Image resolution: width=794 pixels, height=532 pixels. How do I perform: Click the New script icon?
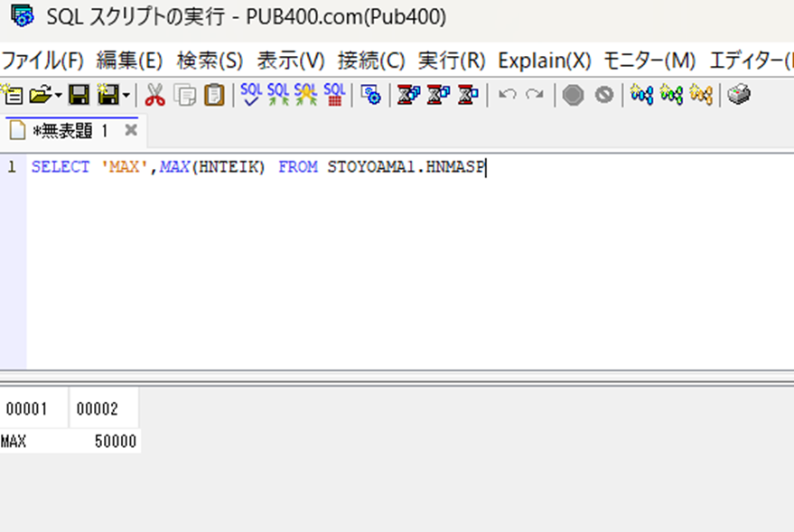click(x=12, y=95)
